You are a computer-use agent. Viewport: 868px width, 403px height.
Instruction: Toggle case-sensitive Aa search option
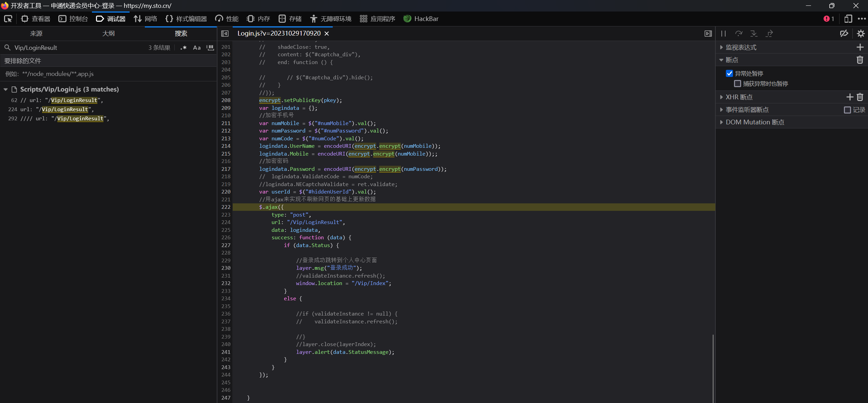coord(197,48)
